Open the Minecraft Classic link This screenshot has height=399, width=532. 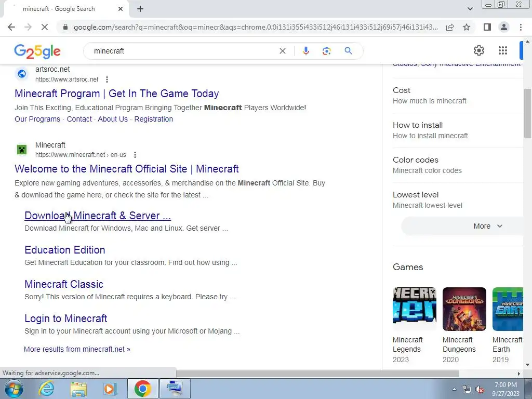[64, 284]
